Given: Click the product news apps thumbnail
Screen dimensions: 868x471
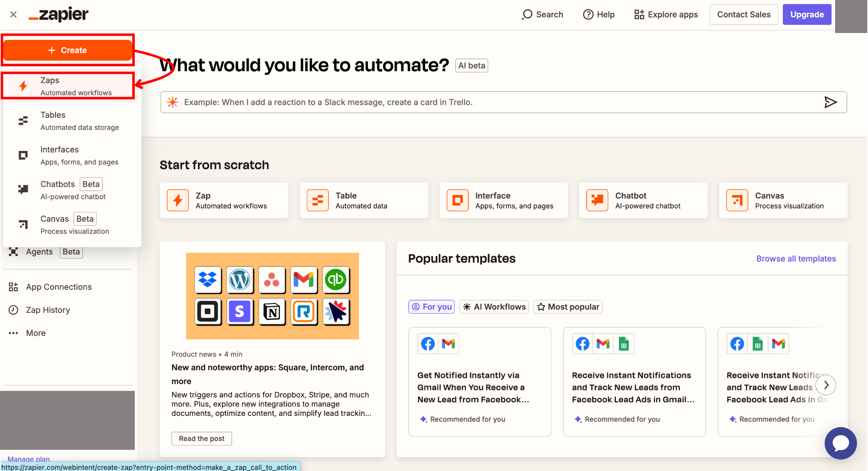Looking at the screenshot, I should [273, 296].
